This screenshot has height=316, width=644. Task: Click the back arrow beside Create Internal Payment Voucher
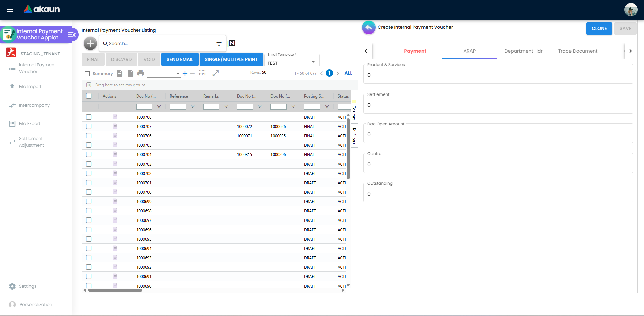(x=368, y=28)
